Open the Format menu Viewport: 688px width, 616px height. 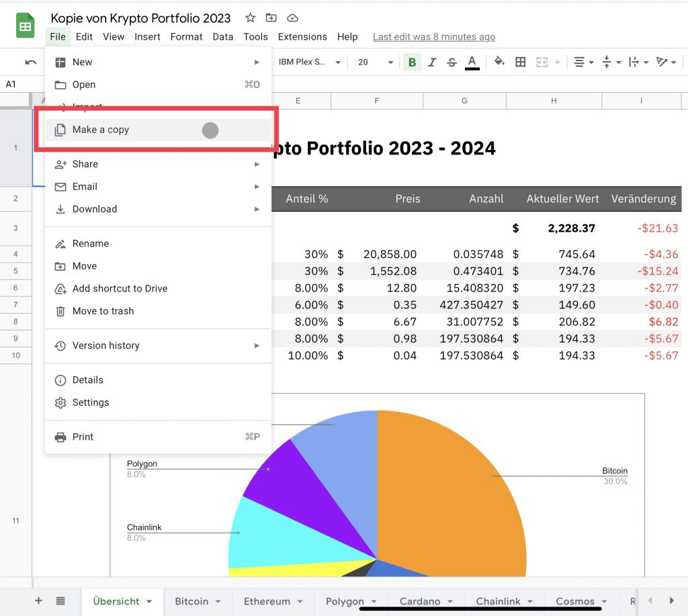187,37
